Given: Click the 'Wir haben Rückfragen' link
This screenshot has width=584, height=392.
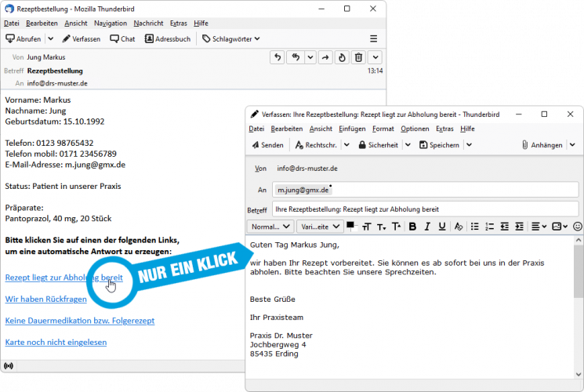Looking at the screenshot, I should click(45, 299).
